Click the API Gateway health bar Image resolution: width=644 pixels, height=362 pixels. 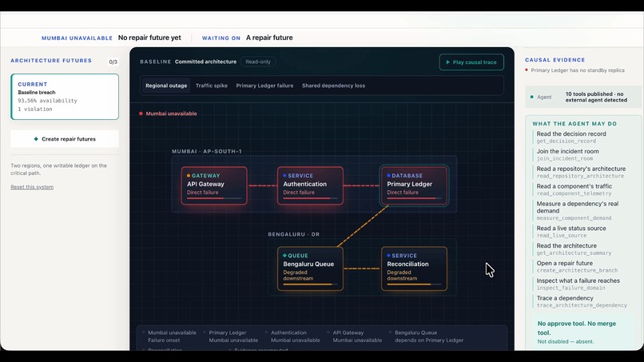tap(214, 198)
